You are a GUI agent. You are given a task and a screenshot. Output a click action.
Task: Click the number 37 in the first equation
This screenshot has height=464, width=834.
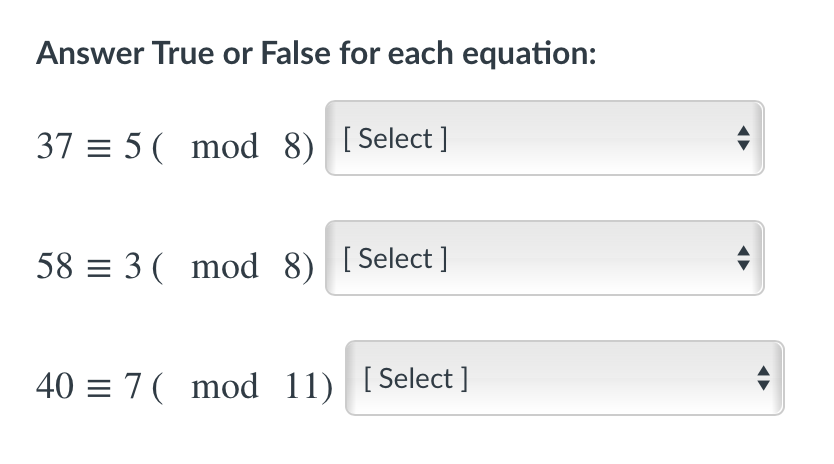[54, 147]
